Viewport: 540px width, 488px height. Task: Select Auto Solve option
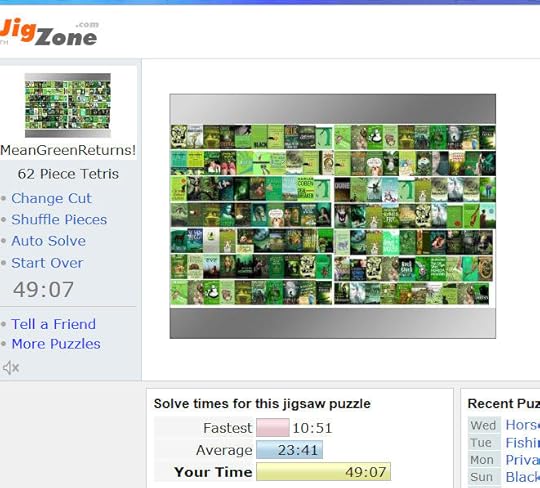tap(49, 241)
